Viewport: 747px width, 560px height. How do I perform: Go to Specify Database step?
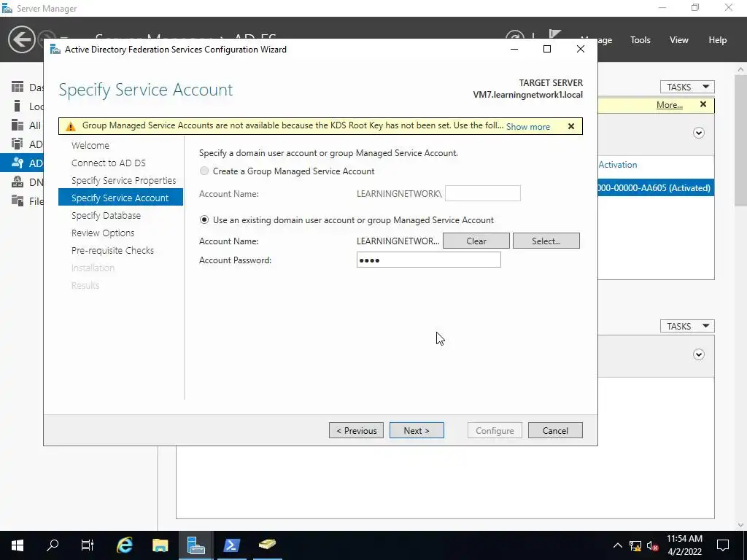pos(107,215)
